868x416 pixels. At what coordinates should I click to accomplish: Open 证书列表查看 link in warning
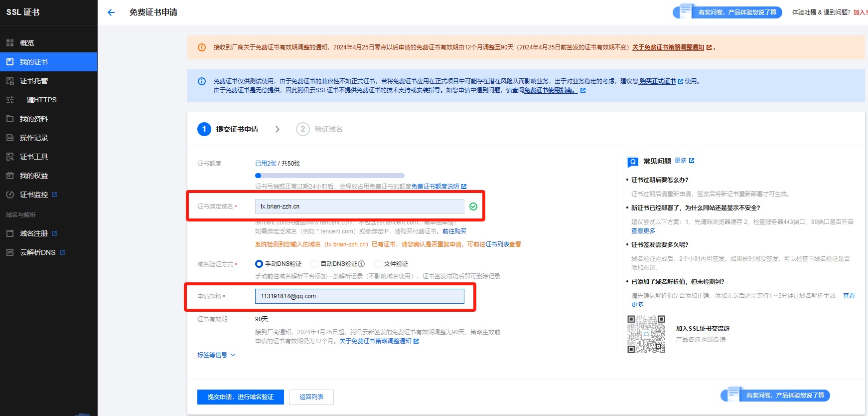point(503,244)
